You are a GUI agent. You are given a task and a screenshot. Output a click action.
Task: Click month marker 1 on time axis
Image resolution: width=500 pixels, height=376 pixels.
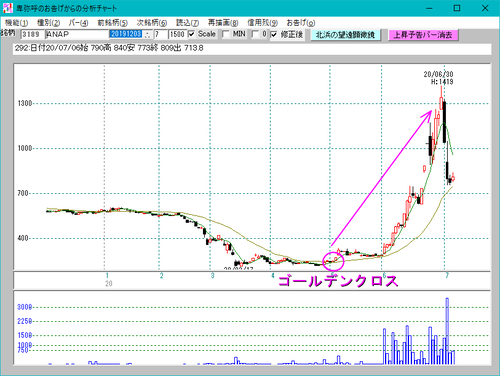107,276
